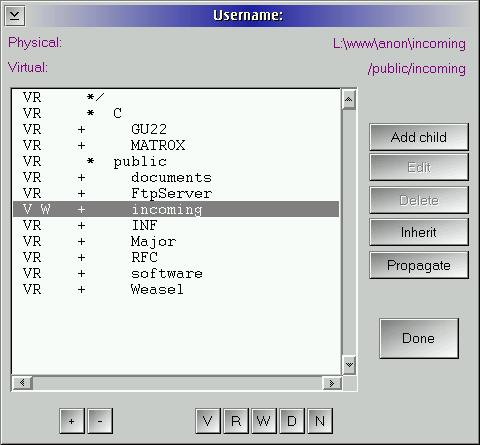This screenshot has width=480, height=445.
Task: Click the plus expand button below the list
Action: tap(72, 421)
